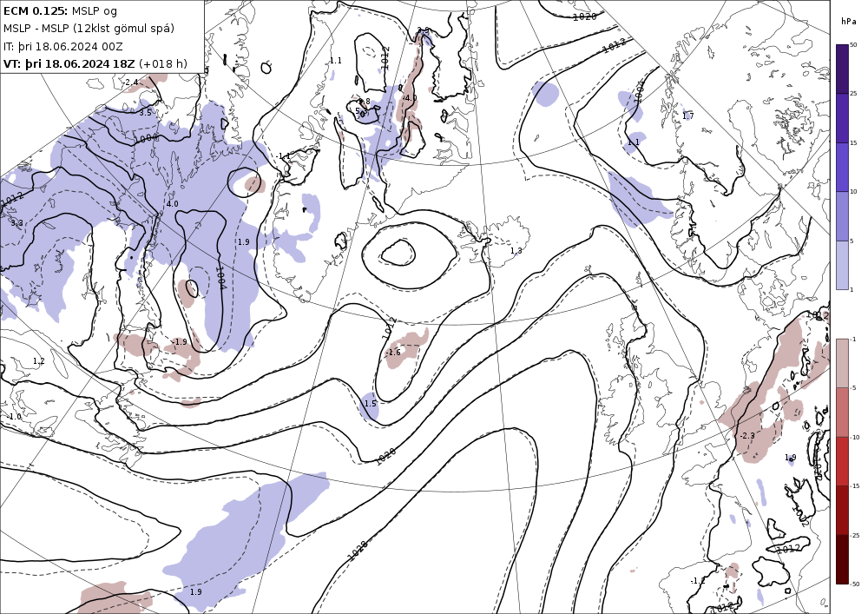Viewport: 868px width, 614px height.
Task: Click the darkest purple 25–50 hPa legend segment
Action: pyautogui.click(x=842, y=69)
